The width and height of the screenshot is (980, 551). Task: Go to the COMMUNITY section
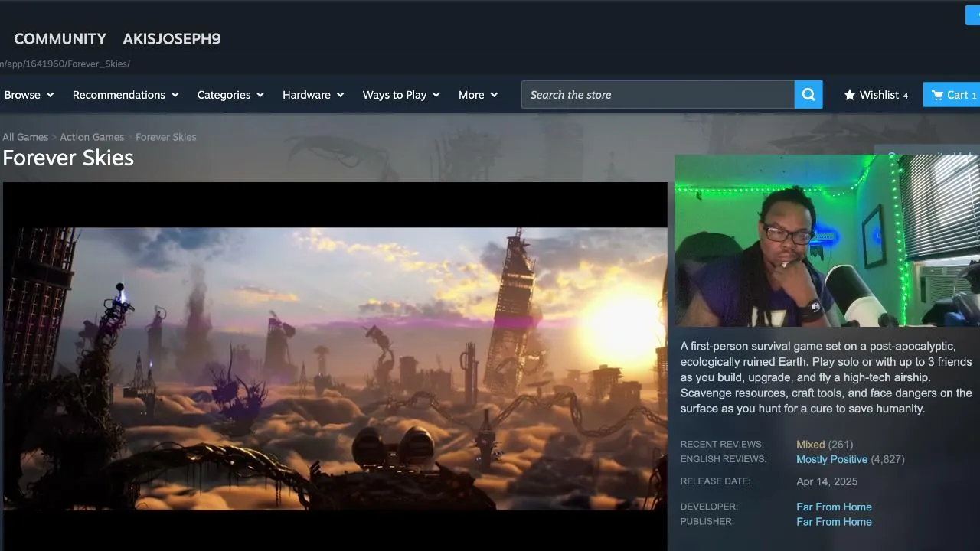(60, 39)
